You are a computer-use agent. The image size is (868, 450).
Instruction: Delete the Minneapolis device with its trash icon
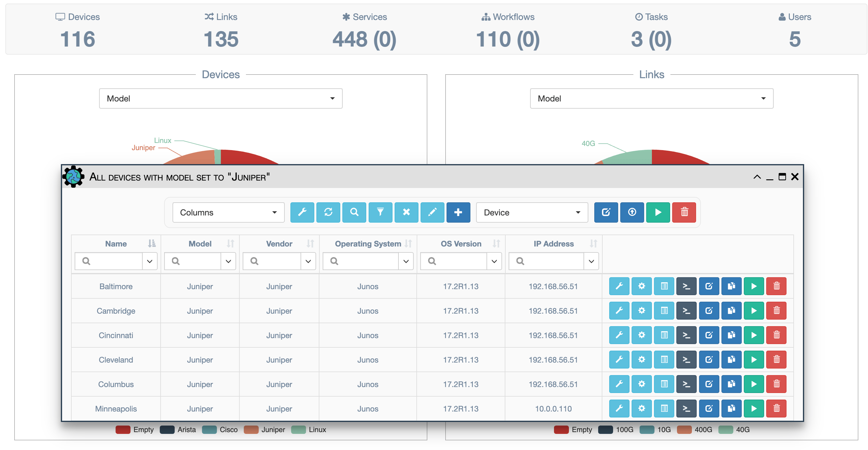pyautogui.click(x=776, y=409)
